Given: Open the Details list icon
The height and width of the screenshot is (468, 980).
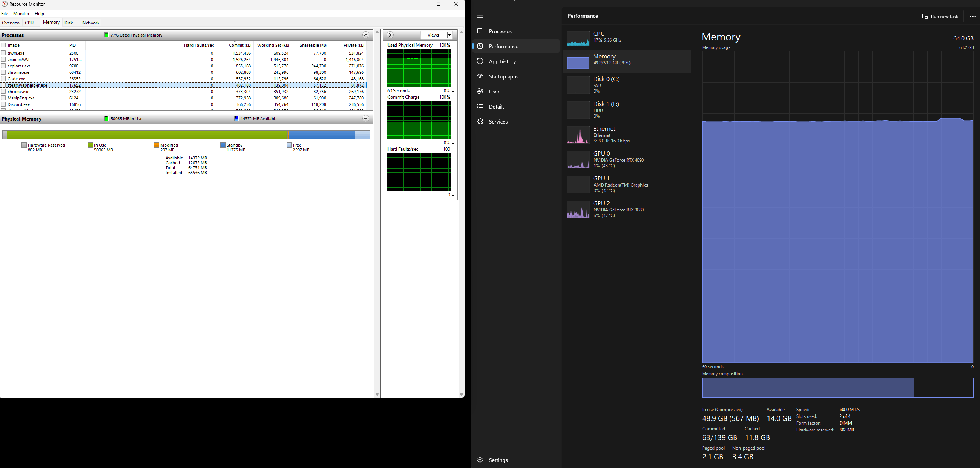Looking at the screenshot, I should [480, 107].
